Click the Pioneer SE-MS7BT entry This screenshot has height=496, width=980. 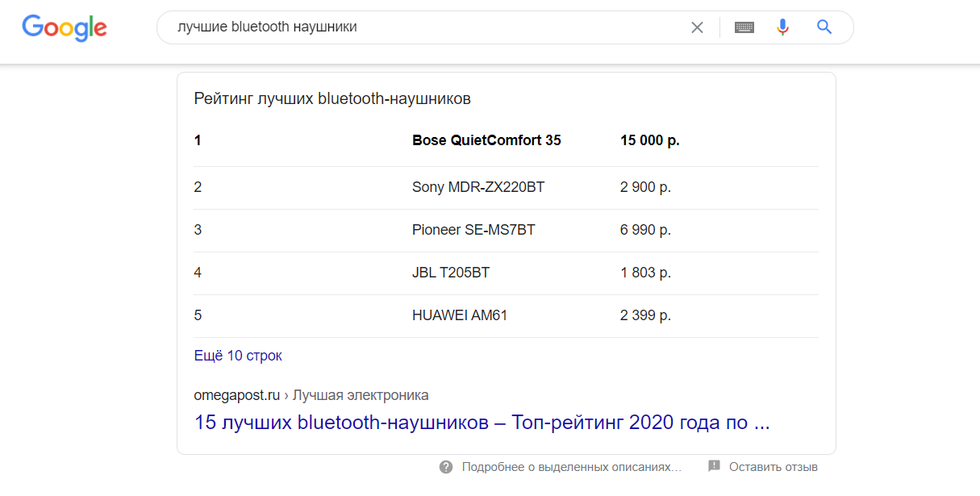point(473,230)
